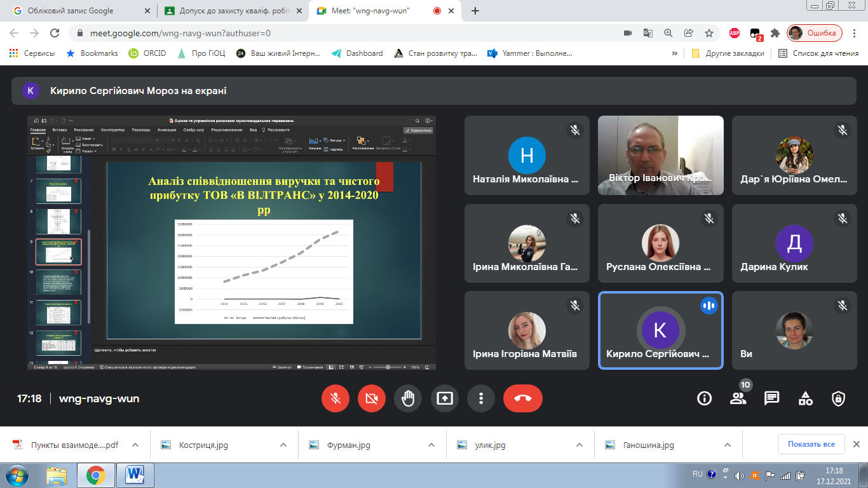Screen dimensions: 868x488
Task: Expand options for Кострица.jpg download
Action: coord(283,445)
